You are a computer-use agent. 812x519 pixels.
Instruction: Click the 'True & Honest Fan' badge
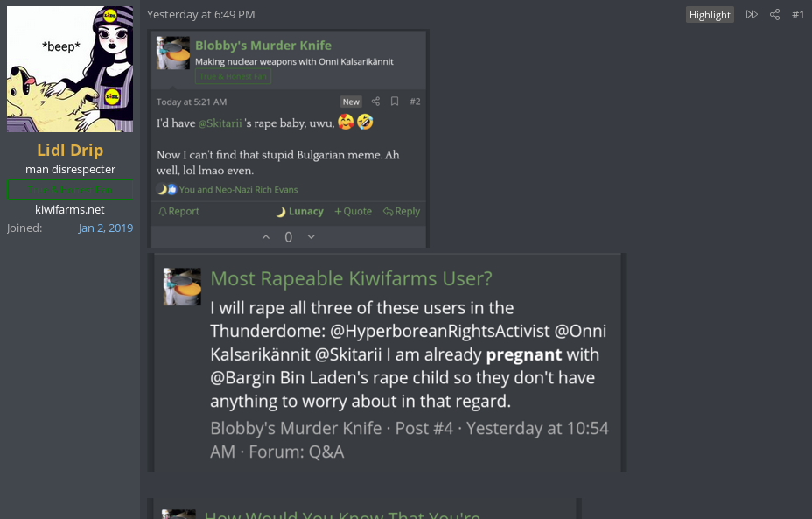(x=233, y=77)
